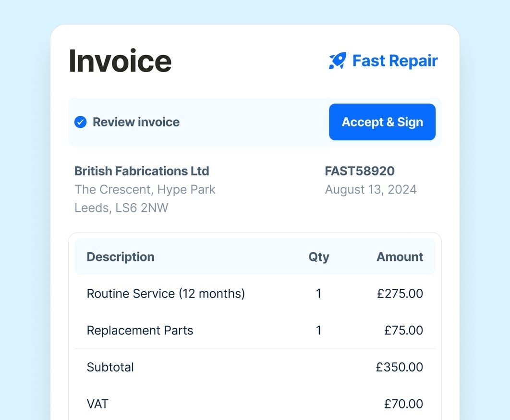Click the Qty column header
Viewport: 510px width, 420px height.
point(319,257)
